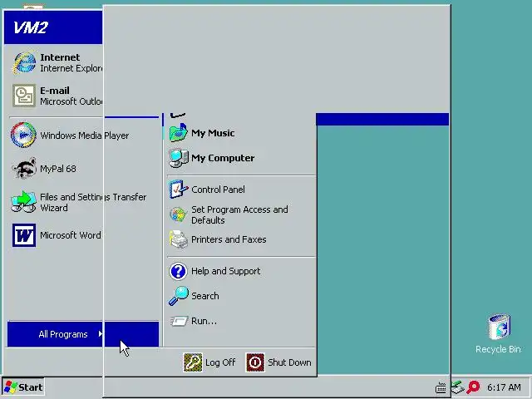Click the My Computer text label

[223, 158]
